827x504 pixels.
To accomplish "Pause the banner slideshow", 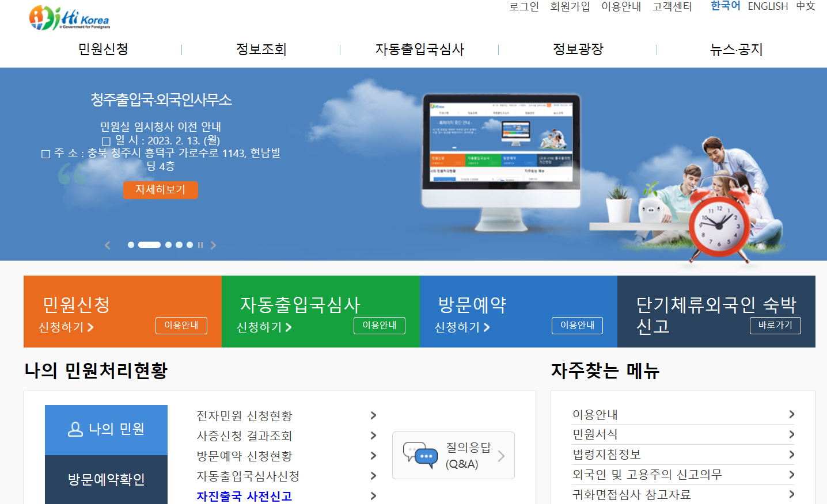I will [x=200, y=245].
